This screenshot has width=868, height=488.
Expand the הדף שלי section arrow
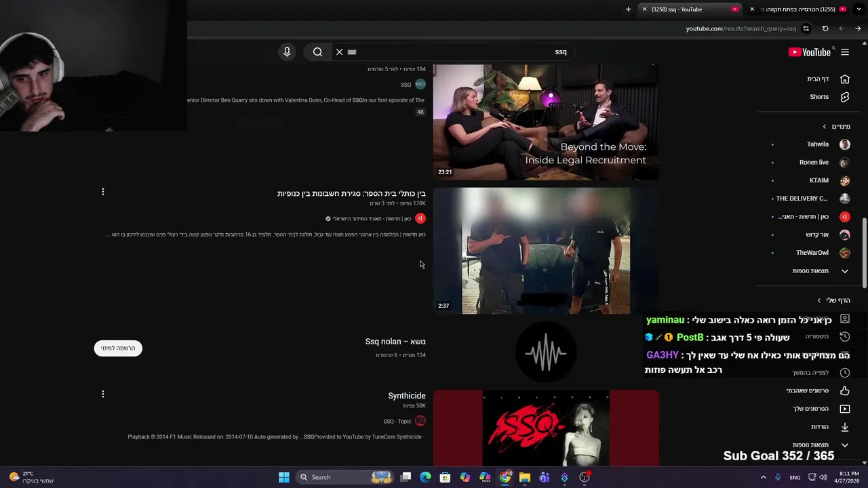point(819,300)
